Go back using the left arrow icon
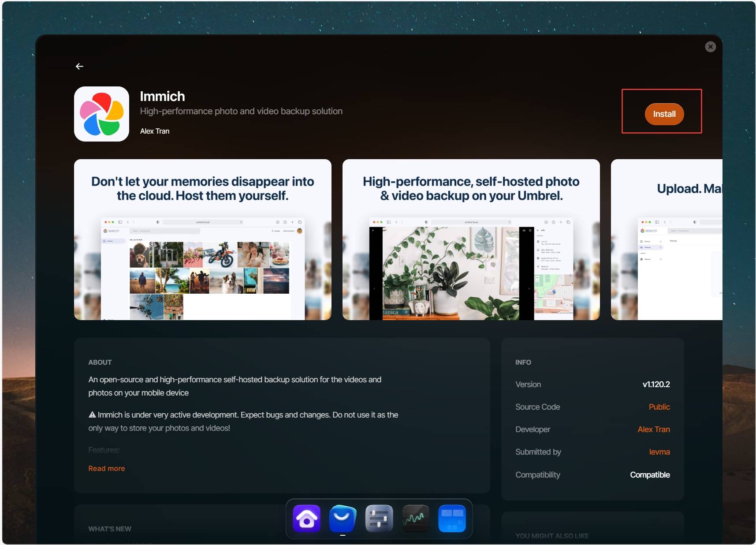This screenshot has width=756, height=545. pyautogui.click(x=79, y=66)
